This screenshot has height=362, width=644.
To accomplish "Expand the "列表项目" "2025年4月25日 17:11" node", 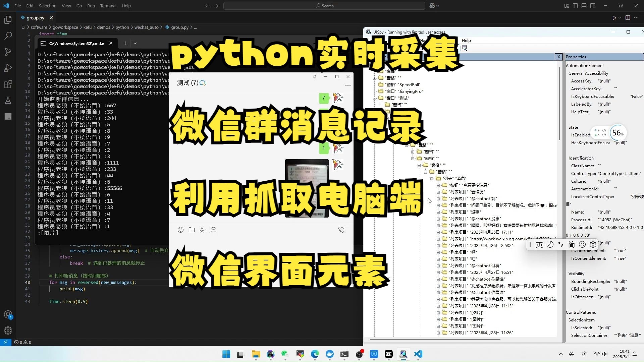I will 438,232.
